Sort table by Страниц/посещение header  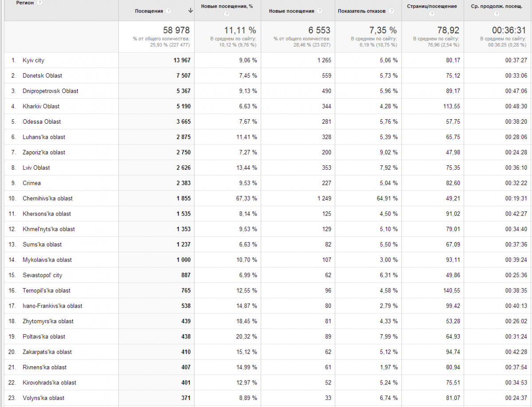click(x=431, y=6)
